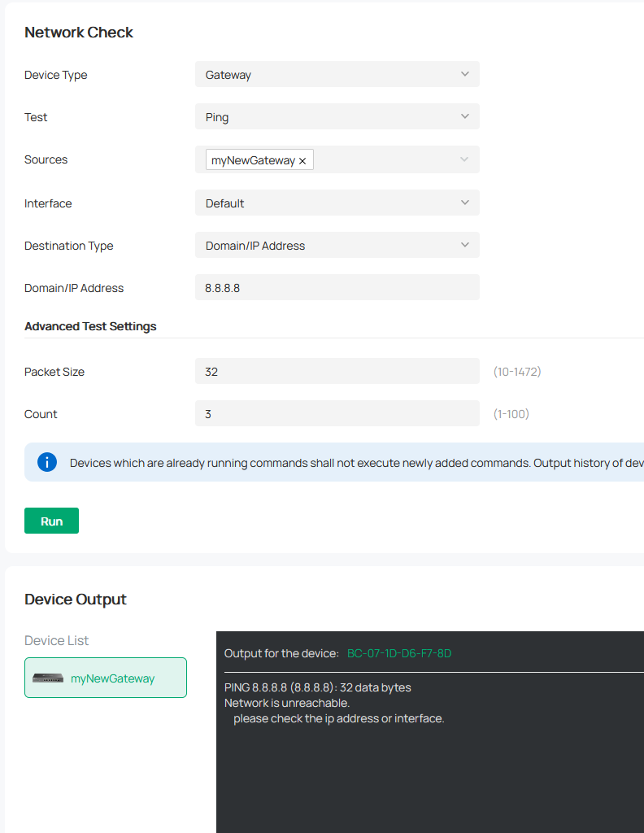
Task: Click the Device Output section heading
Action: pos(76,600)
